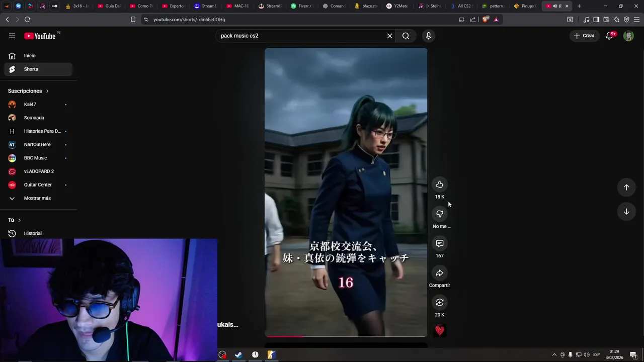Bookmark this page
Screen dimensions: 644x362
click(133, 20)
